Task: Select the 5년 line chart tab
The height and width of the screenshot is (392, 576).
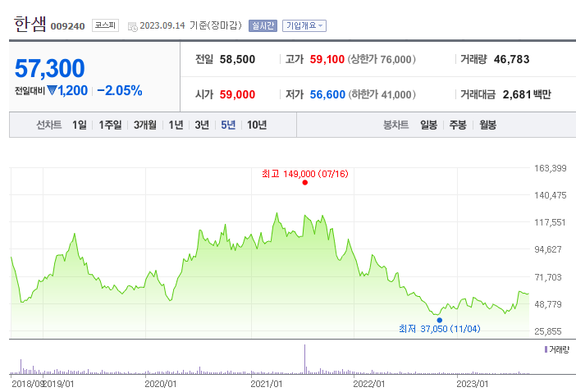Action: click(x=228, y=125)
